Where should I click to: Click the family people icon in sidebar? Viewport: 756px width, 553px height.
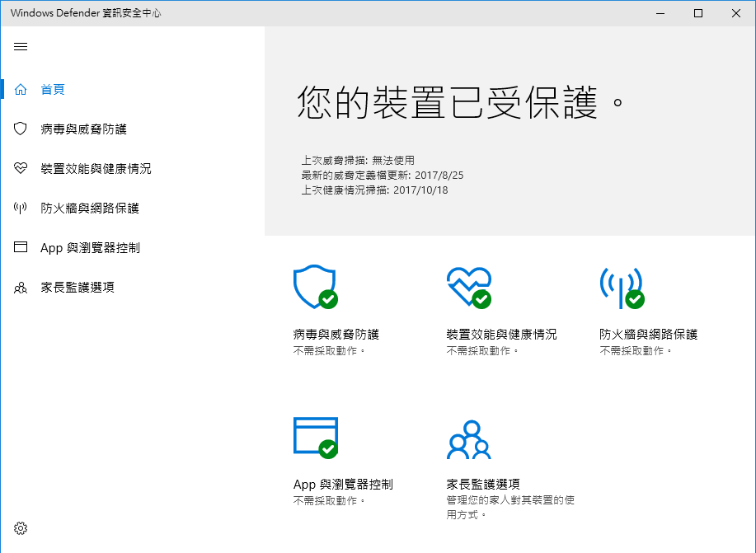(21, 288)
